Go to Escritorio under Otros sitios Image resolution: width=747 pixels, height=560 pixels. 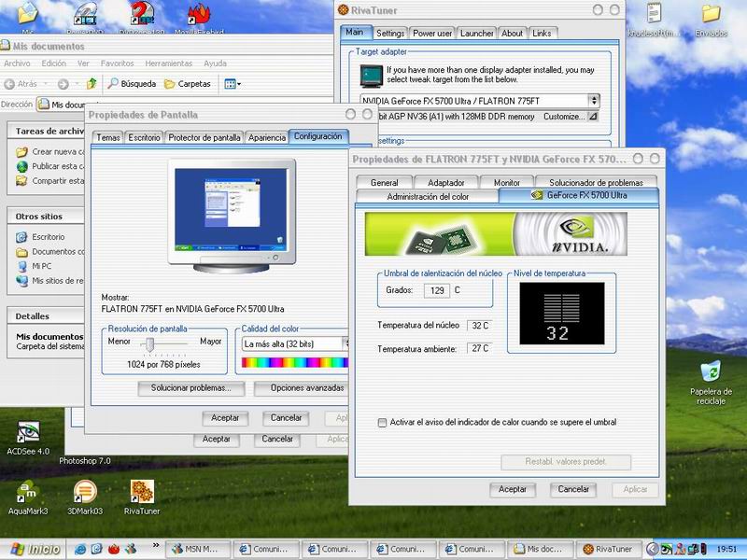click(40, 237)
